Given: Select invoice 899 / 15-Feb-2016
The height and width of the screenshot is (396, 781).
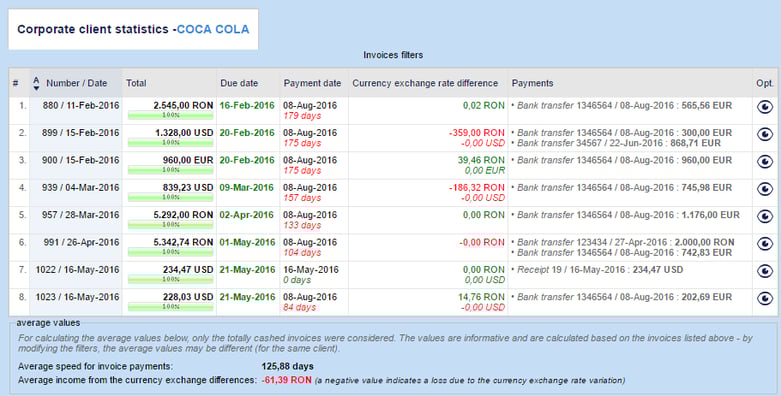Looking at the screenshot, I should [81, 133].
